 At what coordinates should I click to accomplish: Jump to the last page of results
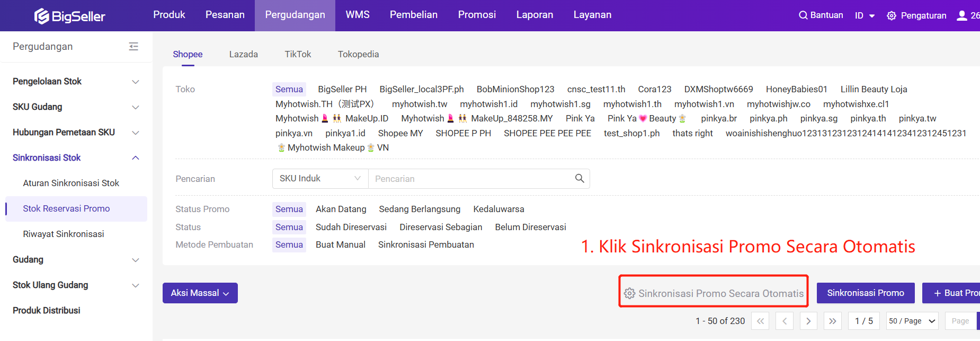(833, 321)
